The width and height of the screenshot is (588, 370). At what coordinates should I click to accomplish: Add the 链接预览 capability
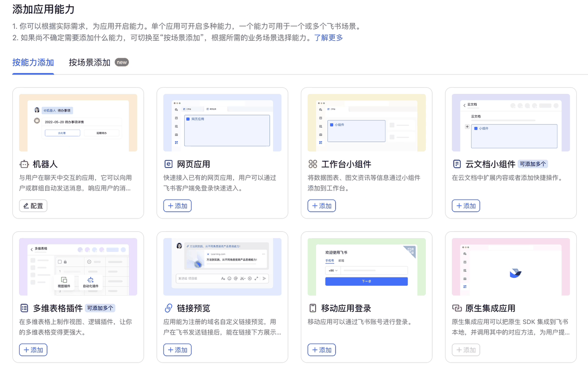pyautogui.click(x=177, y=350)
